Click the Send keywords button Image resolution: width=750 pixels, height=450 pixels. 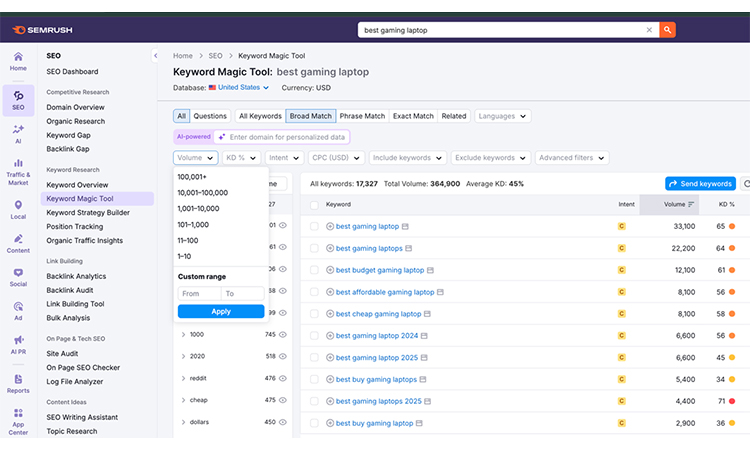(700, 184)
